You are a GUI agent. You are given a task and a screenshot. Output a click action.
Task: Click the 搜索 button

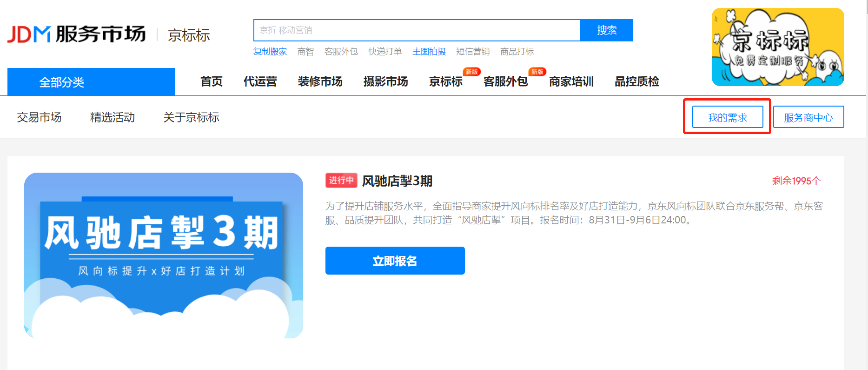tap(607, 30)
